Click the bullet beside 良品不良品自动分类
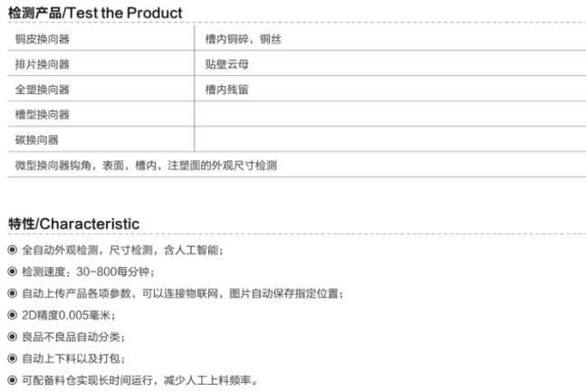The width and height of the screenshot is (586, 392). pos(12,335)
